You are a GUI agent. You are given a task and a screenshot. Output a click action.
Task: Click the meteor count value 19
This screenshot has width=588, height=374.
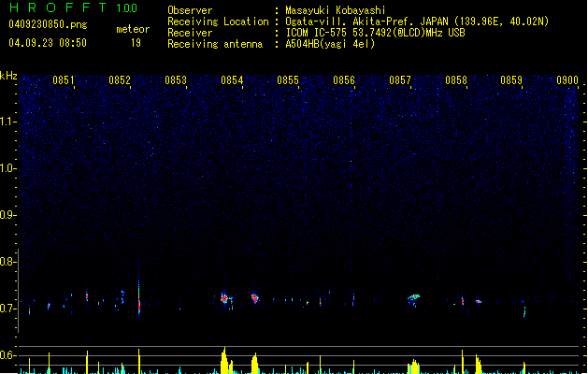[136, 43]
